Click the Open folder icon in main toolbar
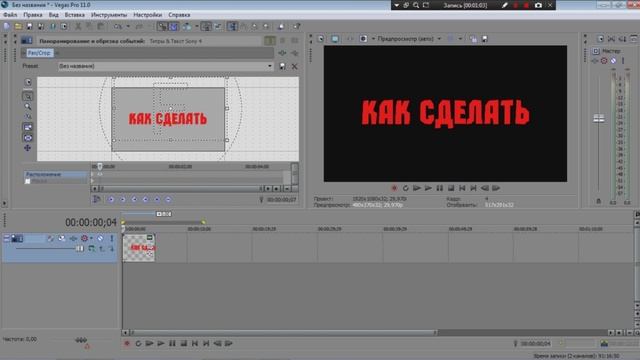 18,27
